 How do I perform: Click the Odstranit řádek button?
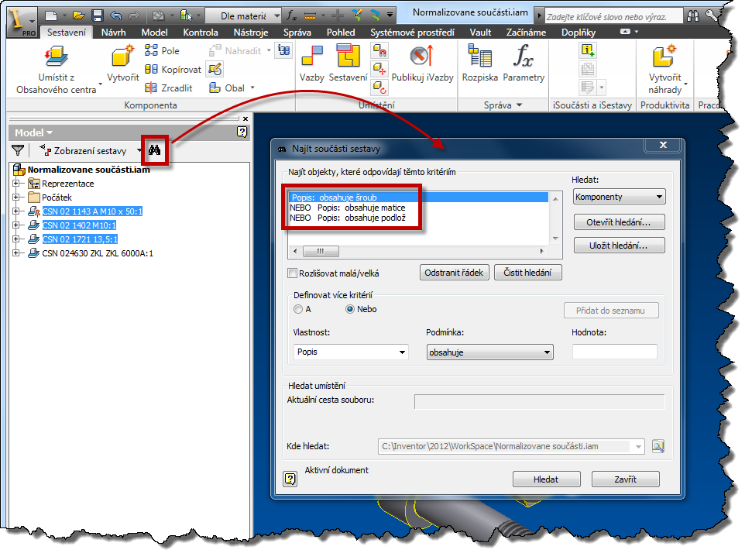[455, 273]
